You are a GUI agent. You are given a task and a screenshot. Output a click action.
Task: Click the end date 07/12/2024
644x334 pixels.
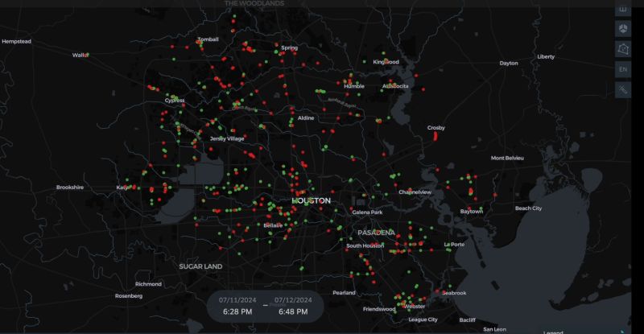[x=293, y=300]
